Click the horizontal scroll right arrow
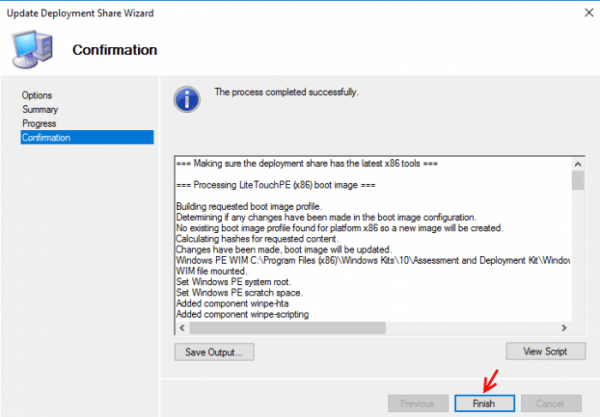This screenshot has width=600, height=417. [564, 328]
